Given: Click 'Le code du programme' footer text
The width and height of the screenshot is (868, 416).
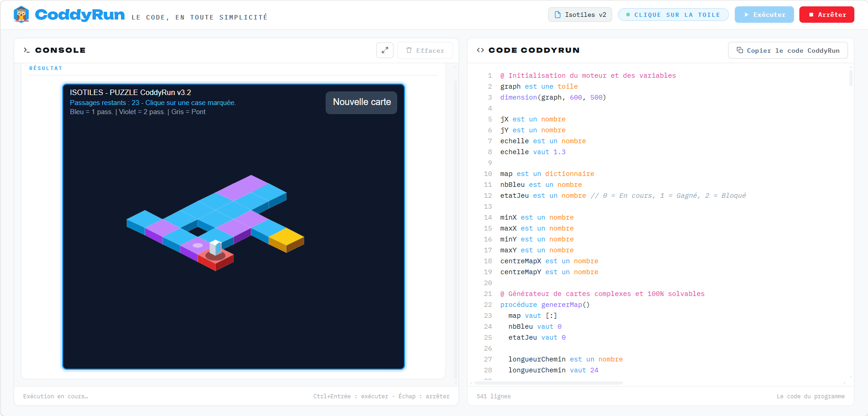Looking at the screenshot, I should point(810,396).
